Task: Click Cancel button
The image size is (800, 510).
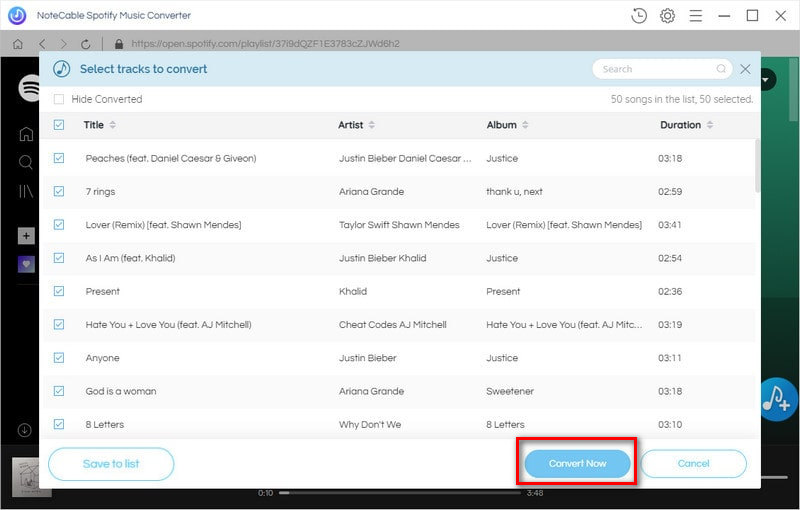Action: pos(693,464)
